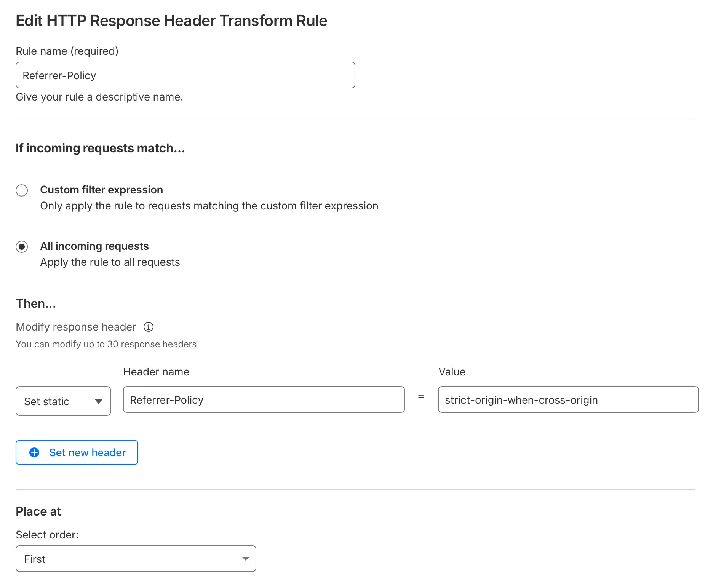Click the equals sign between header fields
The width and height of the screenshot is (713, 588).
pyautogui.click(x=421, y=396)
